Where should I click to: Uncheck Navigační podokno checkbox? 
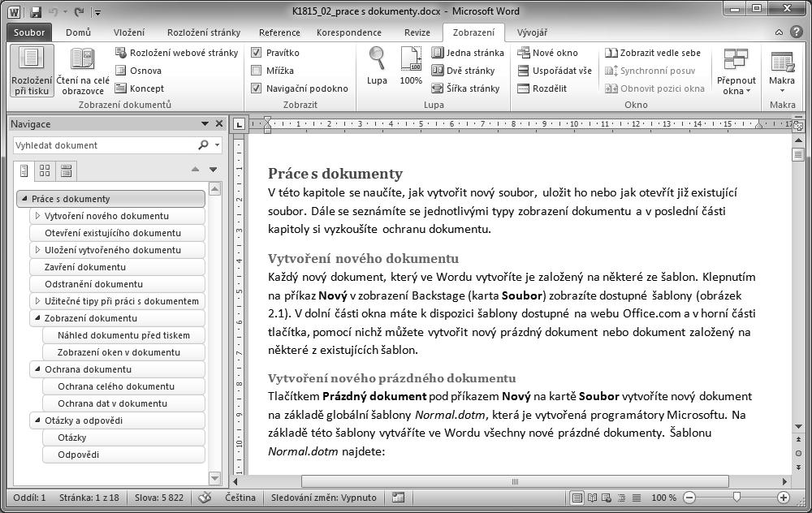point(256,88)
